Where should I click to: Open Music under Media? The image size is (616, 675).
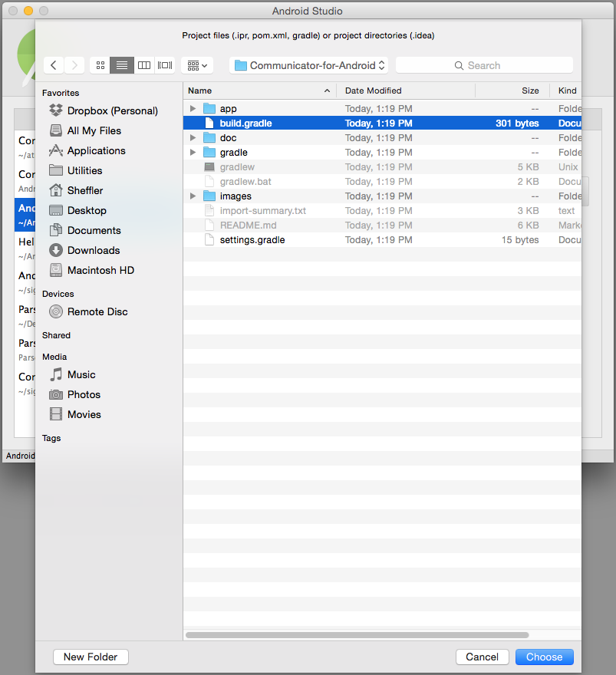[x=72, y=374]
